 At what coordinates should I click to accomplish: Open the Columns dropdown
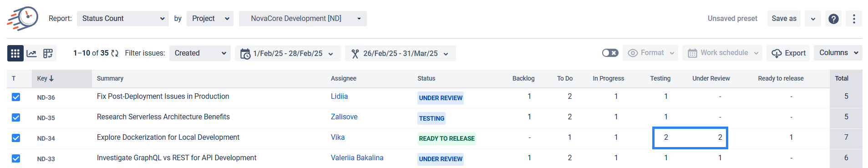838,53
